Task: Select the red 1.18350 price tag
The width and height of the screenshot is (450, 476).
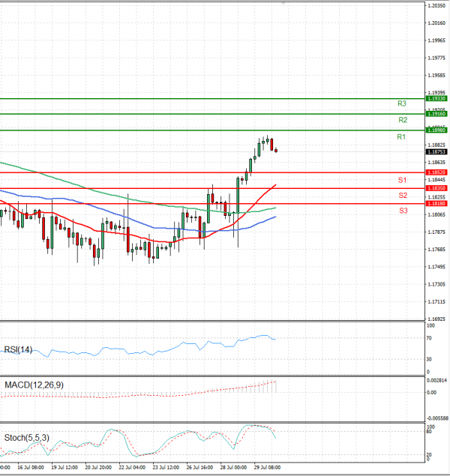Action: 436,188
